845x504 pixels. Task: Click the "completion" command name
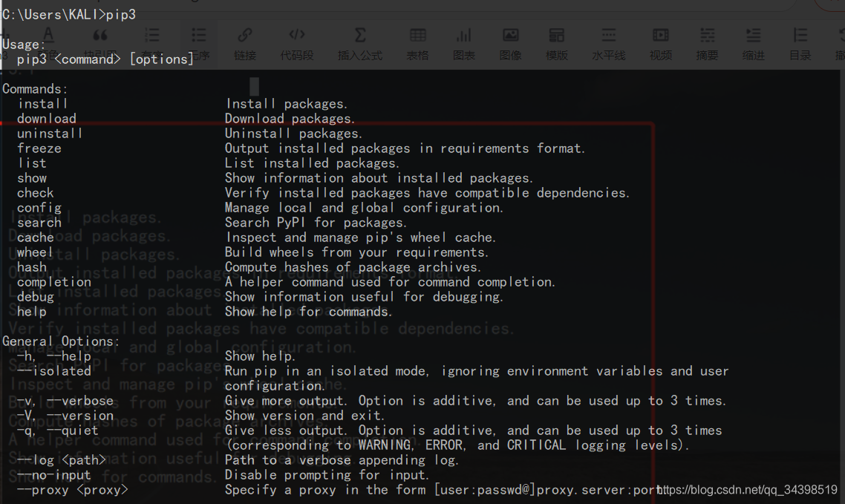pos(54,282)
